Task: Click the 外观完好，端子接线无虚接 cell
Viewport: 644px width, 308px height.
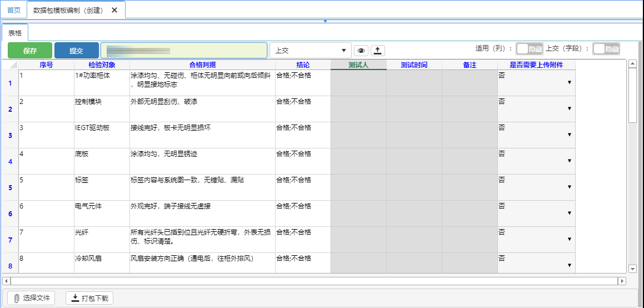Action: [202, 213]
